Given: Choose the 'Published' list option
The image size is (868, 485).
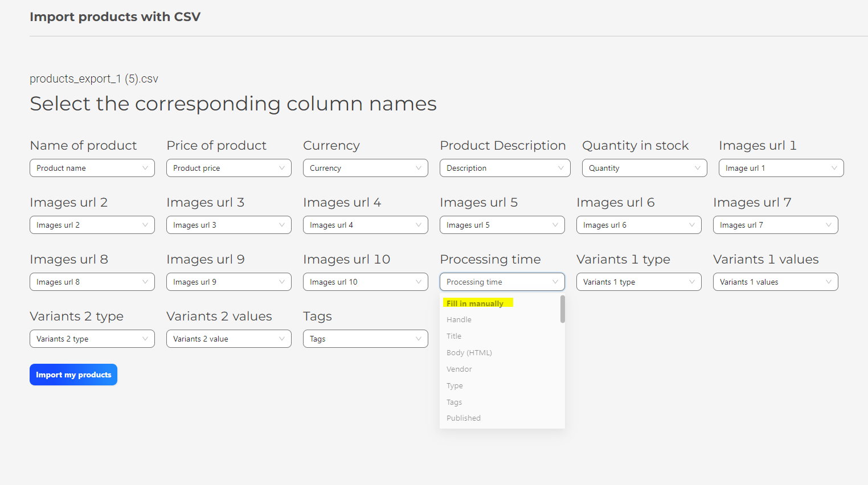Looking at the screenshot, I should tap(464, 418).
